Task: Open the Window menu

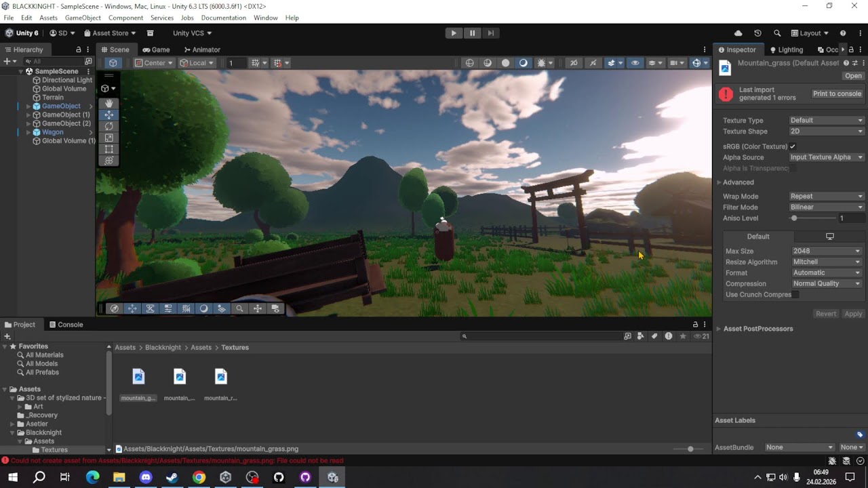Action: pos(265,18)
